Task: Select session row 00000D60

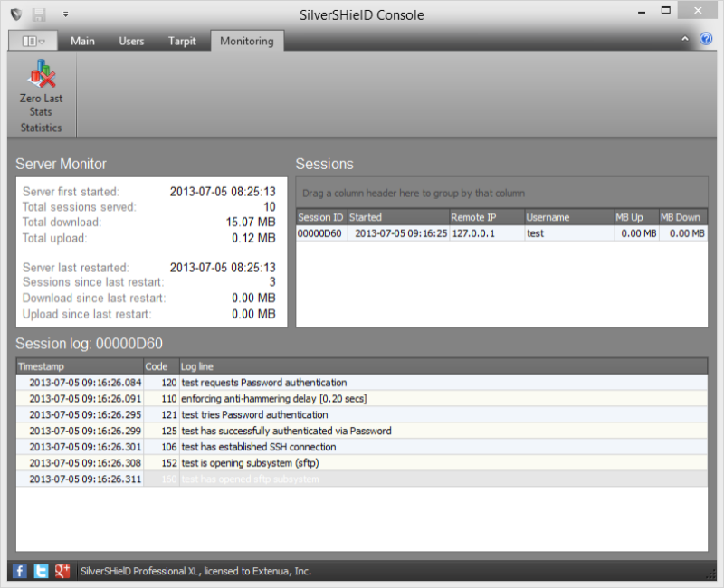Action: tap(501, 233)
